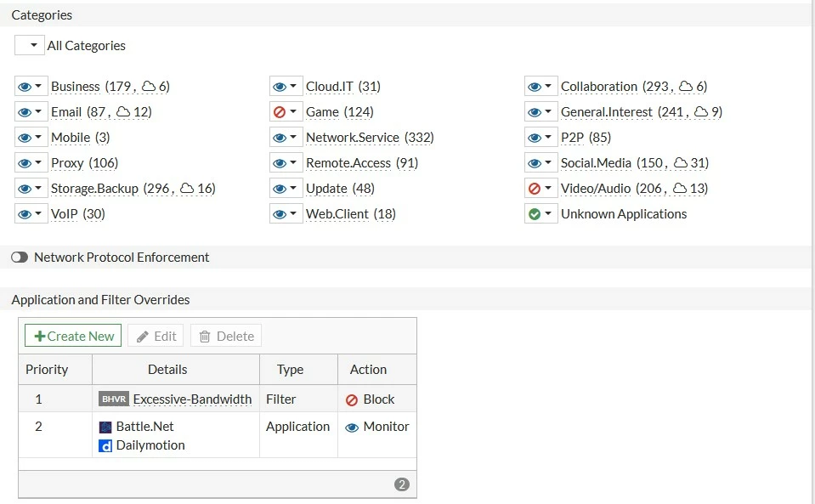Click the Mobile category eye icon

tap(25, 138)
